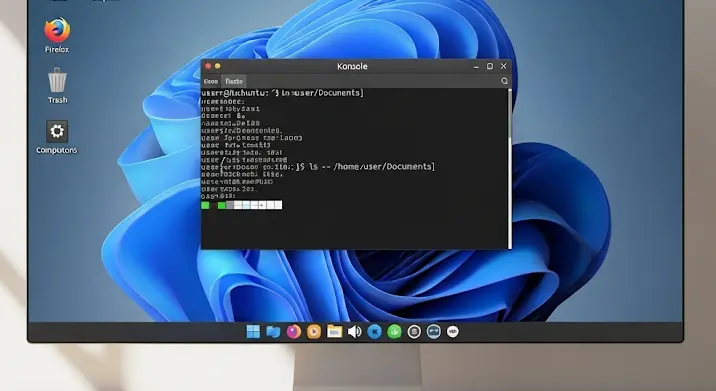Viewport: 716px width, 391px height.
Task: Open the blue stacked-folders icon in taskbar
Action: coord(273,332)
